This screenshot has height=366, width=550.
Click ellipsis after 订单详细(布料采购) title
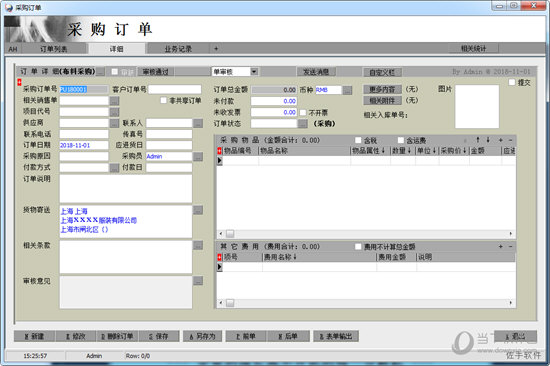pos(101,72)
